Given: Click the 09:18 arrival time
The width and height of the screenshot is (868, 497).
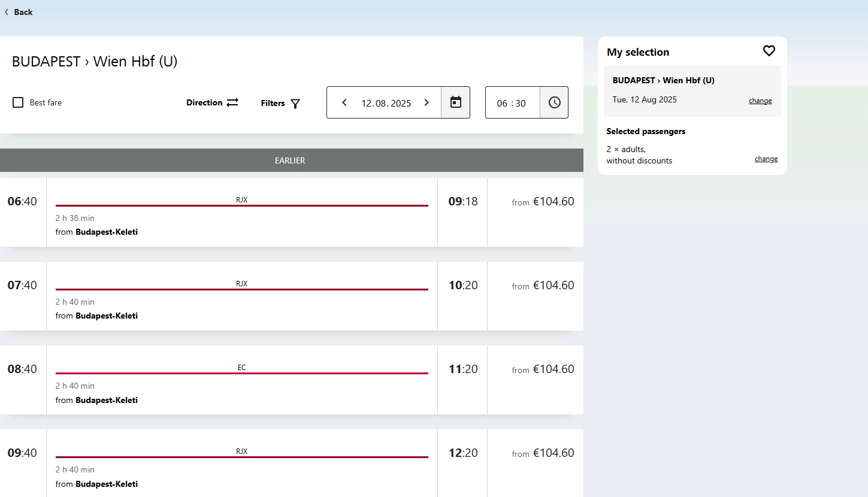Looking at the screenshot, I should coord(463,201).
